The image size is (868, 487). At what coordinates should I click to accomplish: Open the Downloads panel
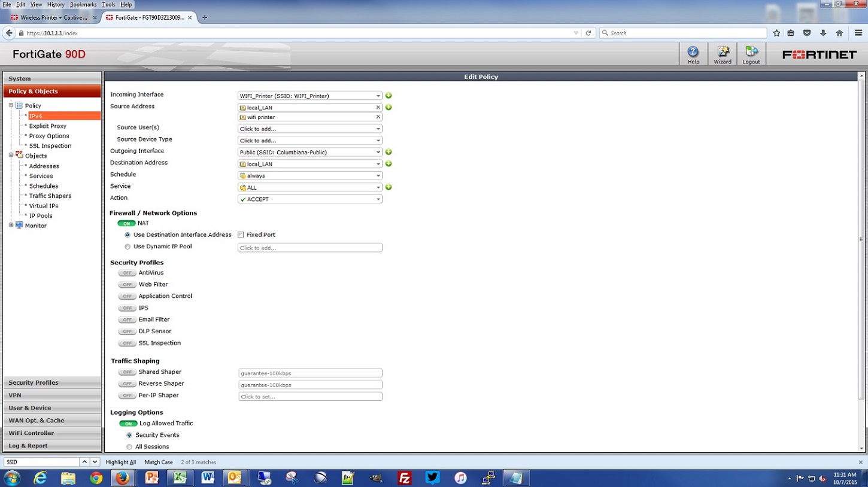[x=823, y=33]
